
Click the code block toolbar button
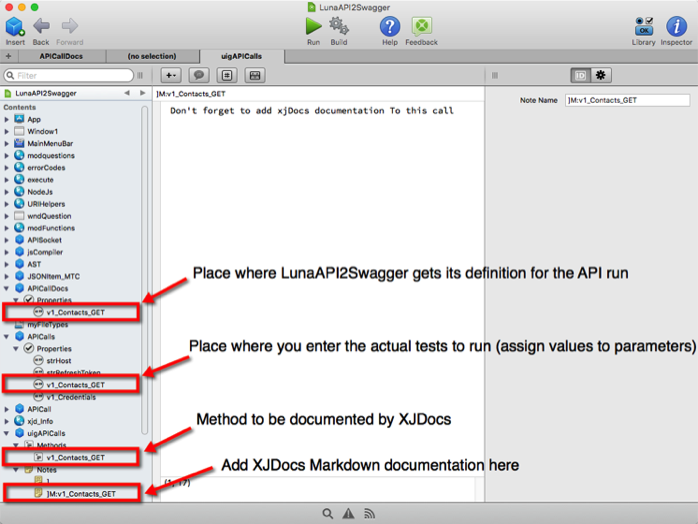coord(227,75)
